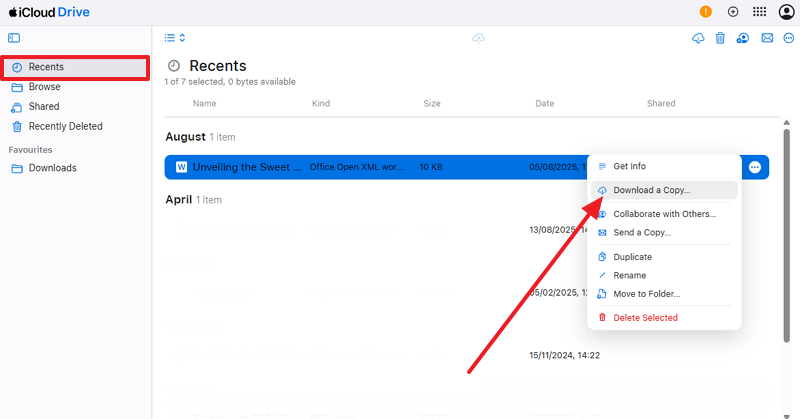Click the envelope email icon in toolbar
The height and width of the screenshot is (419, 800).
tap(767, 38)
